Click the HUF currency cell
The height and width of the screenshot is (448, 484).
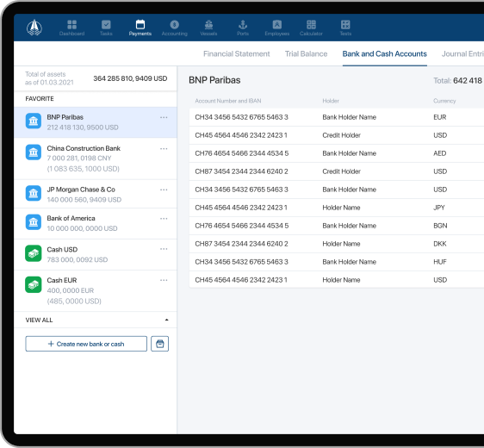click(x=440, y=262)
